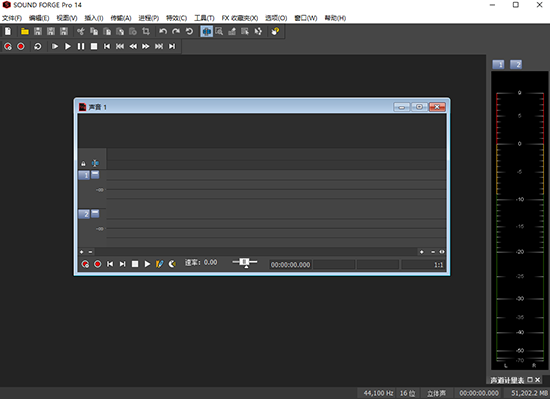Pause playback in main transport bar
Image resolution: width=550 pixels, height=399 pixels.
click(x=81, y=46)
